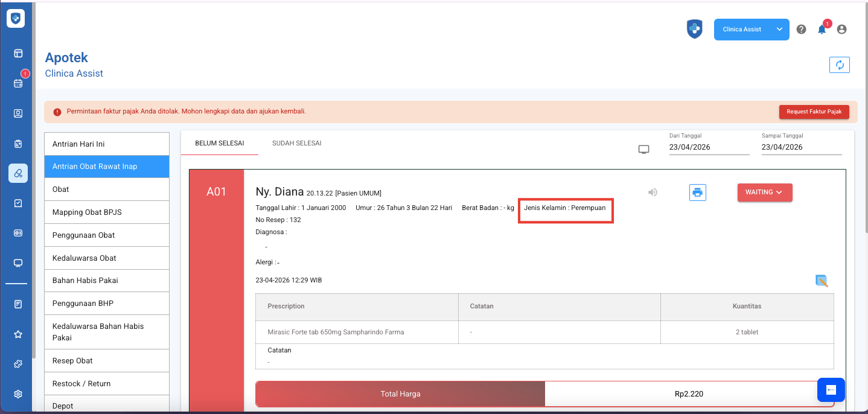Viewport: 868px width, 414px height.
Task: Select Mapping Obat BPJS from menu
Action: coord(106,212)
